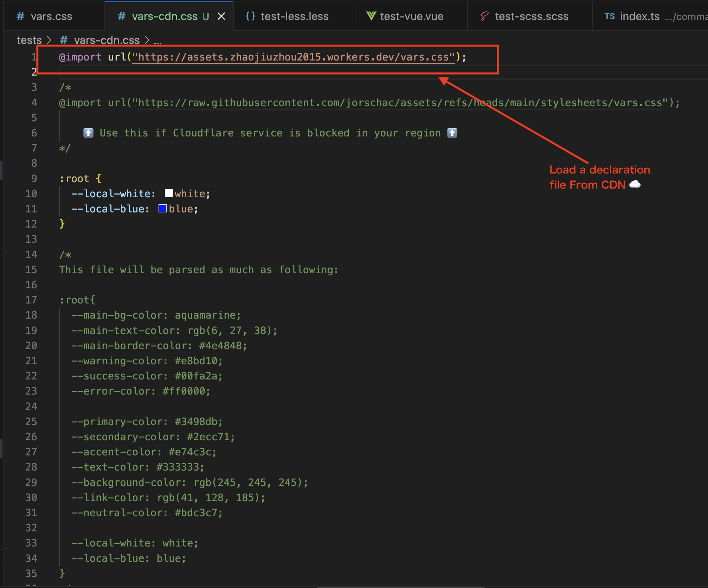This screenshot has width=708, height=588.
Task: Click vars-cdn.css breadcrumb item
Action: [x=107, y=40]
